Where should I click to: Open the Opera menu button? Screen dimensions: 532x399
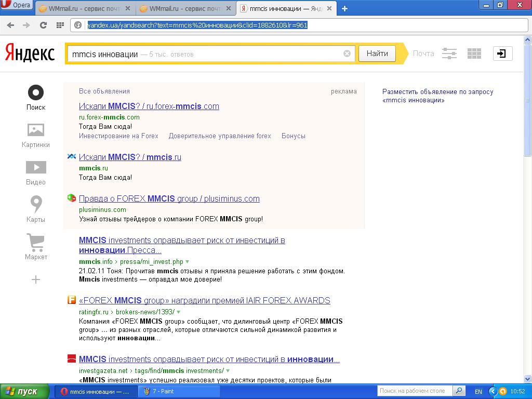pyautogui.click(x=17, y=5)
